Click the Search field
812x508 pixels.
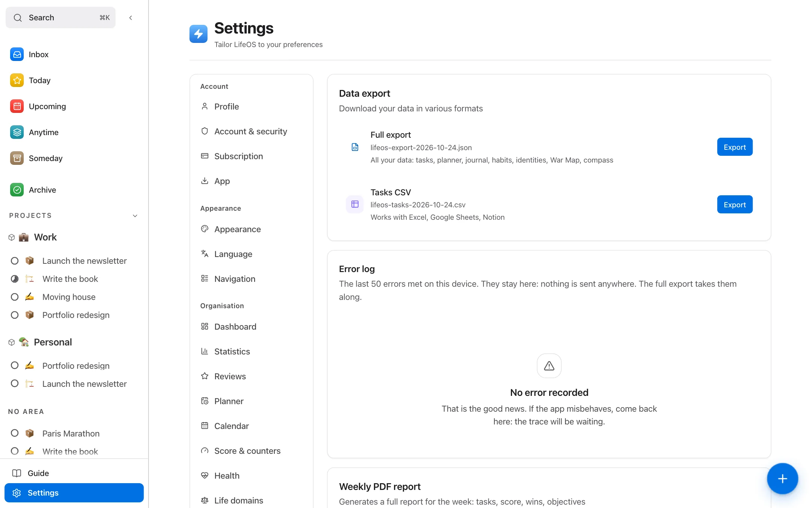click(x=61, y=18)
